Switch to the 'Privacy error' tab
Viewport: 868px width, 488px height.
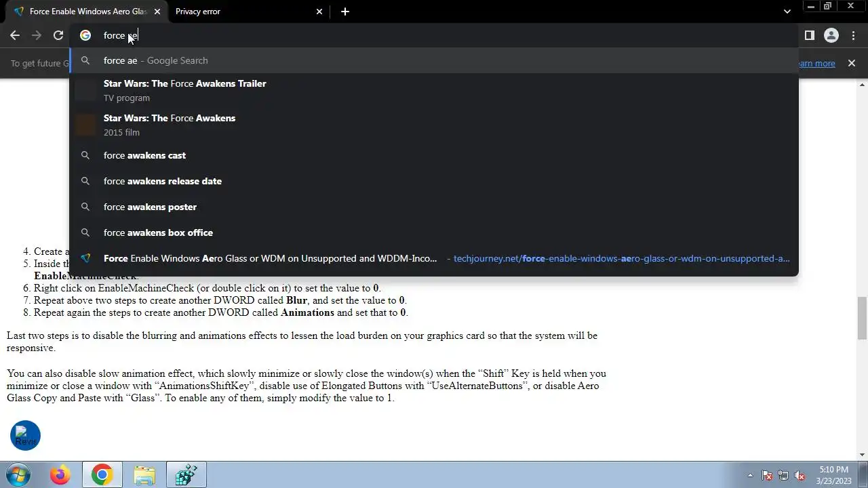pyautogui.click(x=248, y=12)
